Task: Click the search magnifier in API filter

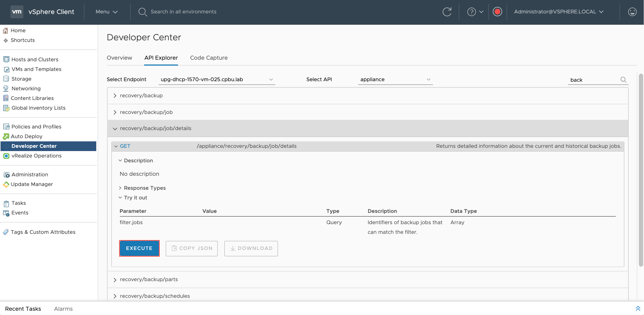Action: 623,80
